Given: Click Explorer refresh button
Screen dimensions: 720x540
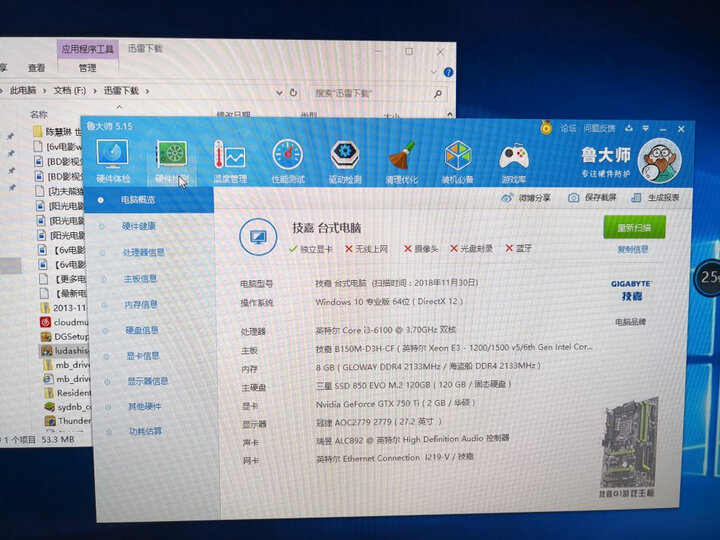Looking at the screenshot, I should click(294, 92).
